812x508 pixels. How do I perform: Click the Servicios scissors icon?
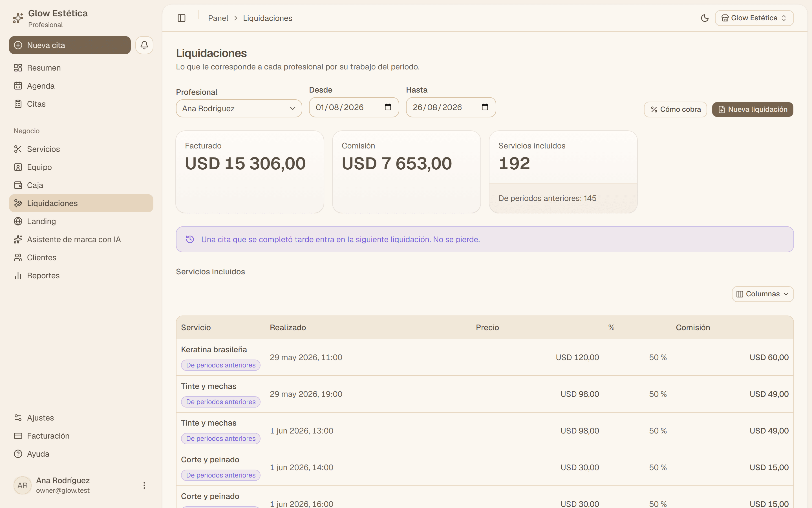[x=18, y=149]
